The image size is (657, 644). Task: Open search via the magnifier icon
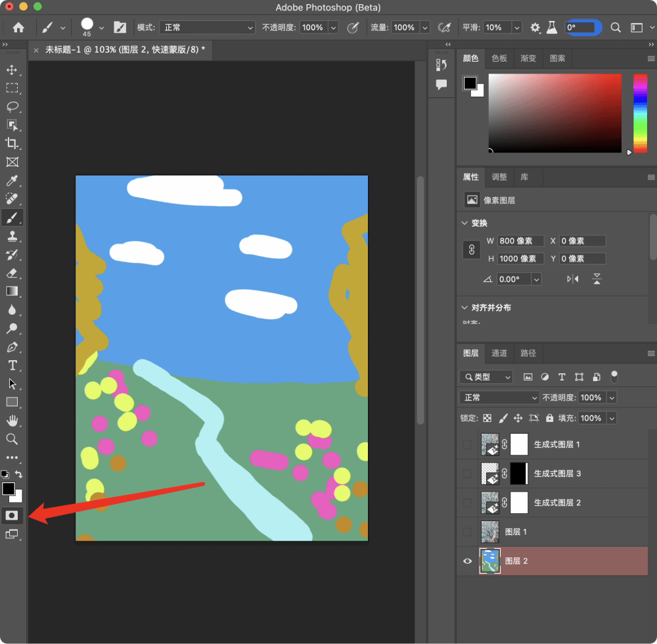click(616, 28)
